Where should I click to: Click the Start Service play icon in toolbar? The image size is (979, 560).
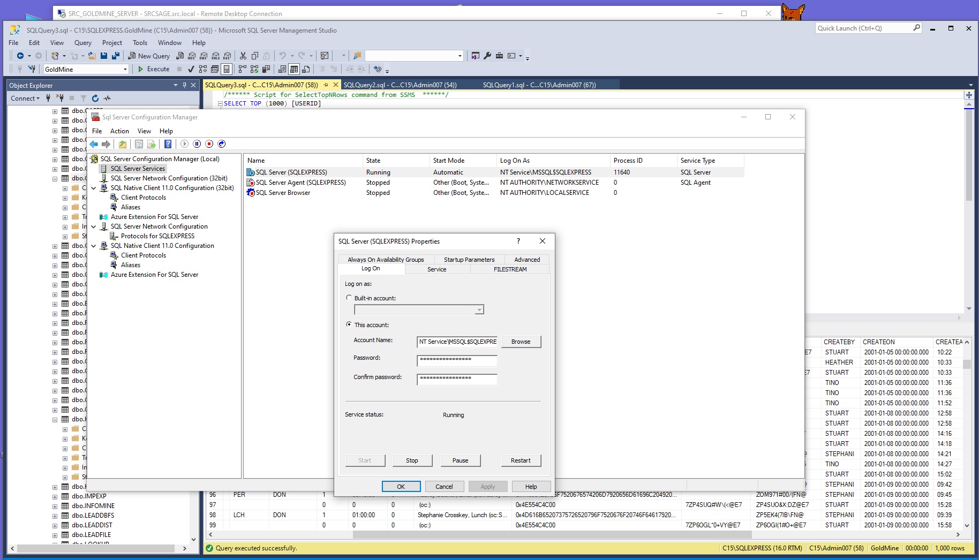click(184, 144)
